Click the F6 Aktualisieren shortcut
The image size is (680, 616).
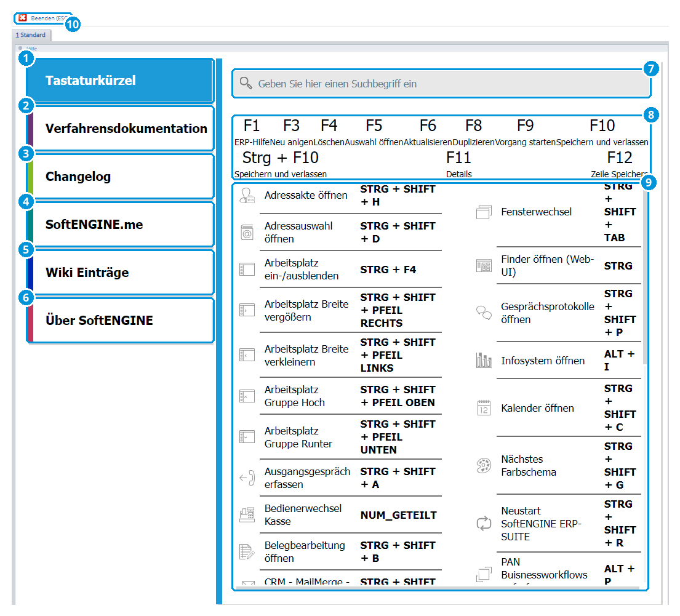click(x=428, y=133)
